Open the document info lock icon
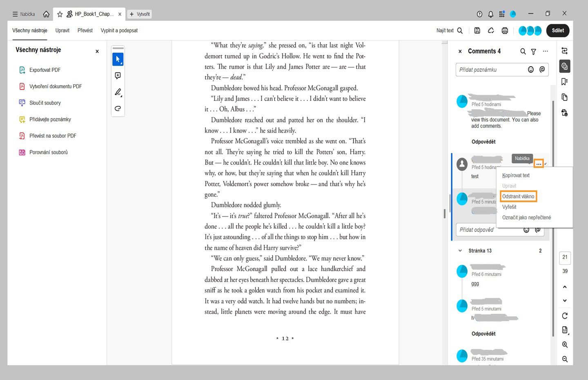This screenshot has width=588, height=380. pyautogui.click(x=565, y=113)
